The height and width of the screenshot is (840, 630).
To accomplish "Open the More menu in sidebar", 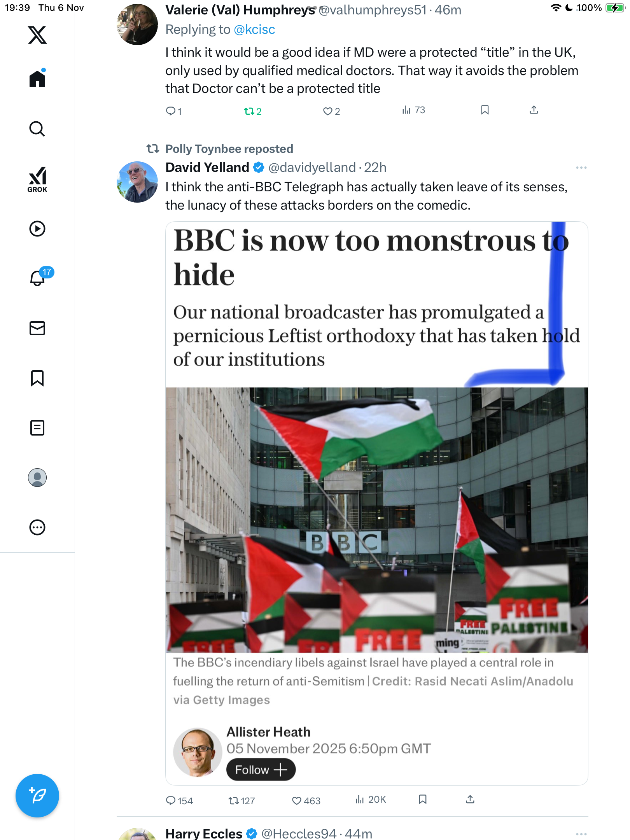I will click(x=37, y=527).
